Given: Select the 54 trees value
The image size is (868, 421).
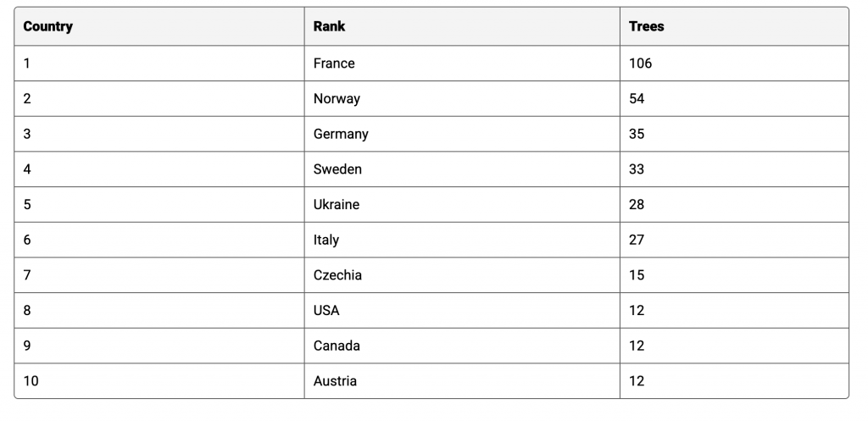Looking at the screenshot, I should tap(637, 99).
